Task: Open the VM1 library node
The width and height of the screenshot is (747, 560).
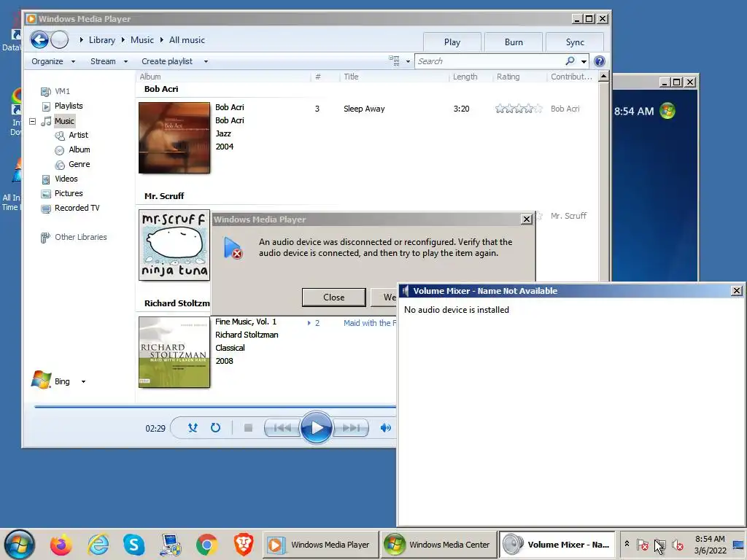Action: click(x=62, y=91)
